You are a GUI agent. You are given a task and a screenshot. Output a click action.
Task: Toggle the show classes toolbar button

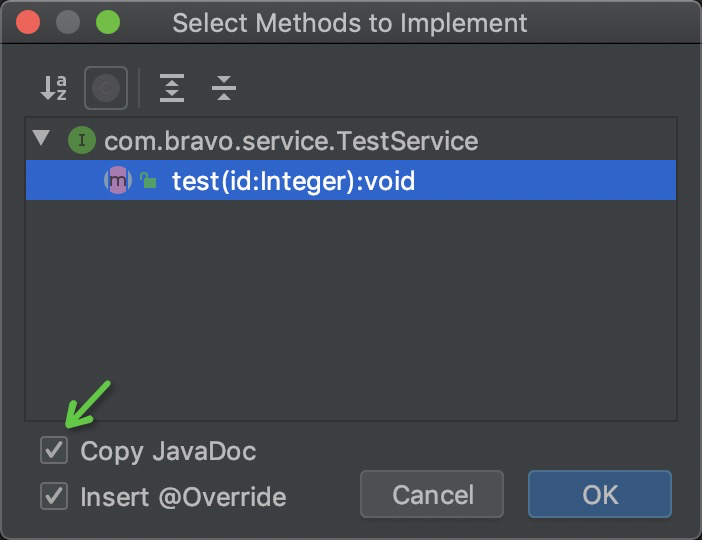tap(105, 89)
